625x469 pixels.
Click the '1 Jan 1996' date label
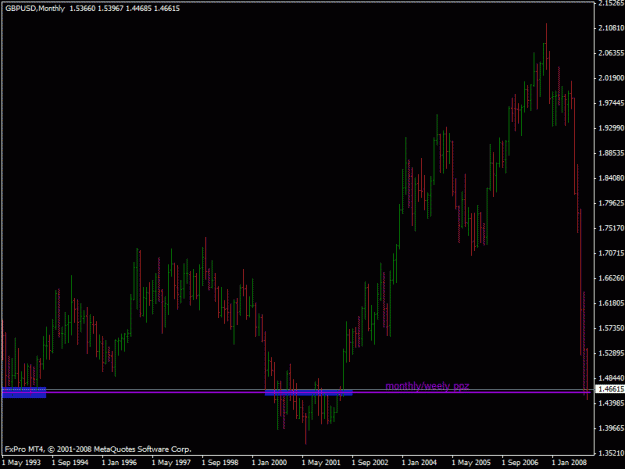pos(120,463)
